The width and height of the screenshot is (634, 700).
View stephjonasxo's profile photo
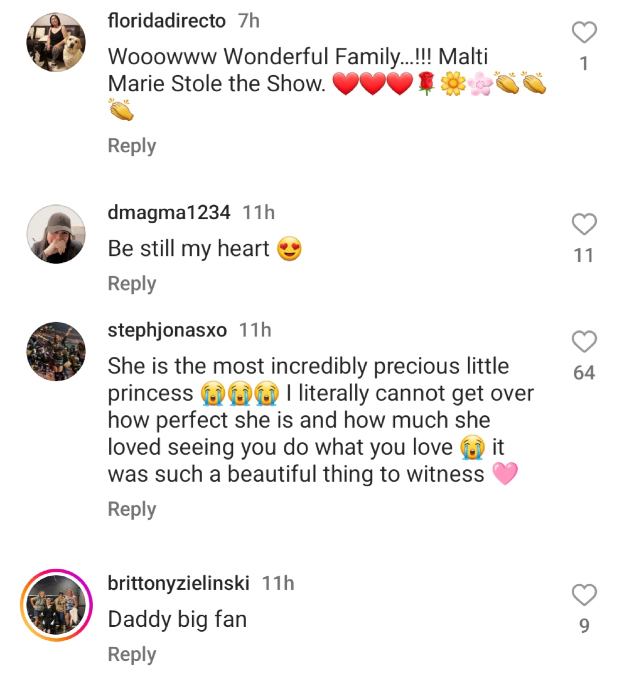click(x=54, y=351)
